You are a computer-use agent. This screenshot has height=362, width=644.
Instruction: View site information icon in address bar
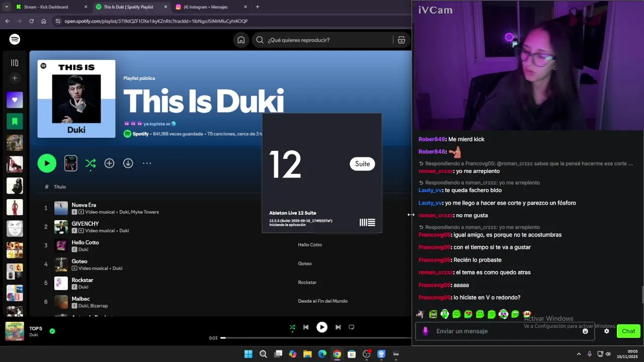click(58, 21)
